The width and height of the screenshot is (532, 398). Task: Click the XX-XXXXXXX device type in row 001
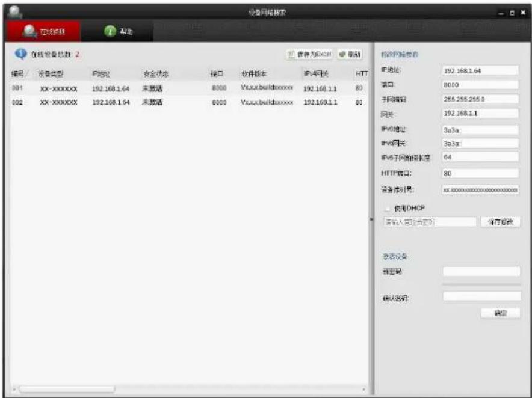pos(59,89)
